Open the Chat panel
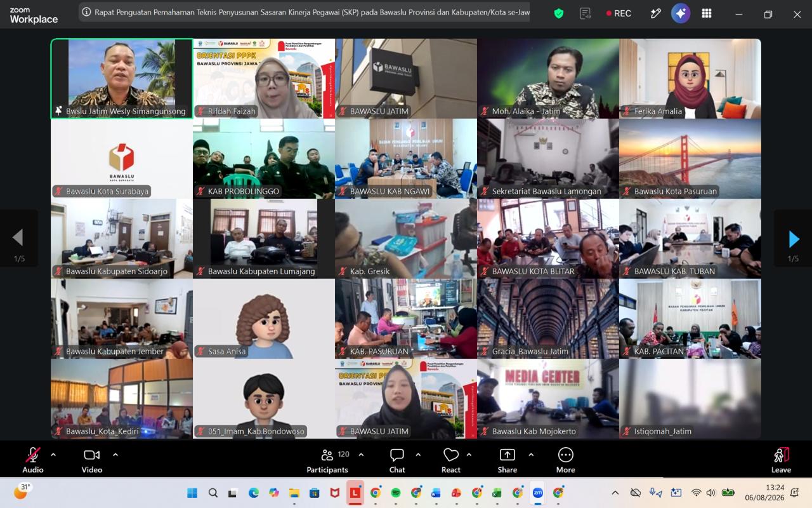Screen dimensions: 812x508 pyautogui.click(x=397, y=461)
